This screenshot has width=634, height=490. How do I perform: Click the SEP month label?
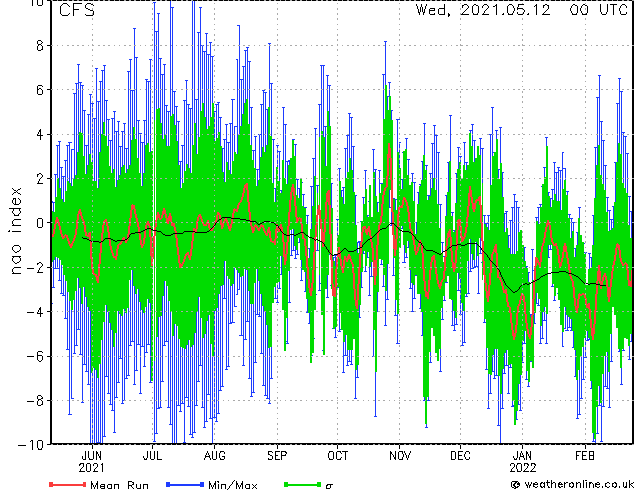click(277, 456)
